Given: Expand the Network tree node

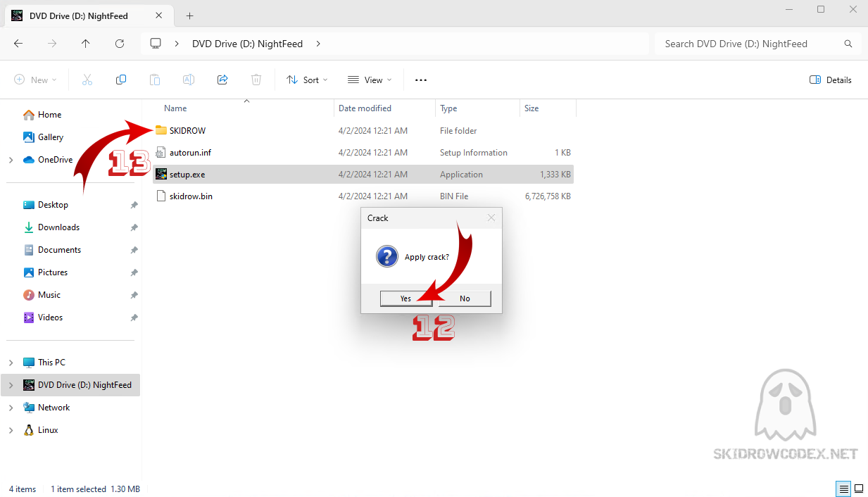Looking at the screenshot, I should [x=11, y=408].
